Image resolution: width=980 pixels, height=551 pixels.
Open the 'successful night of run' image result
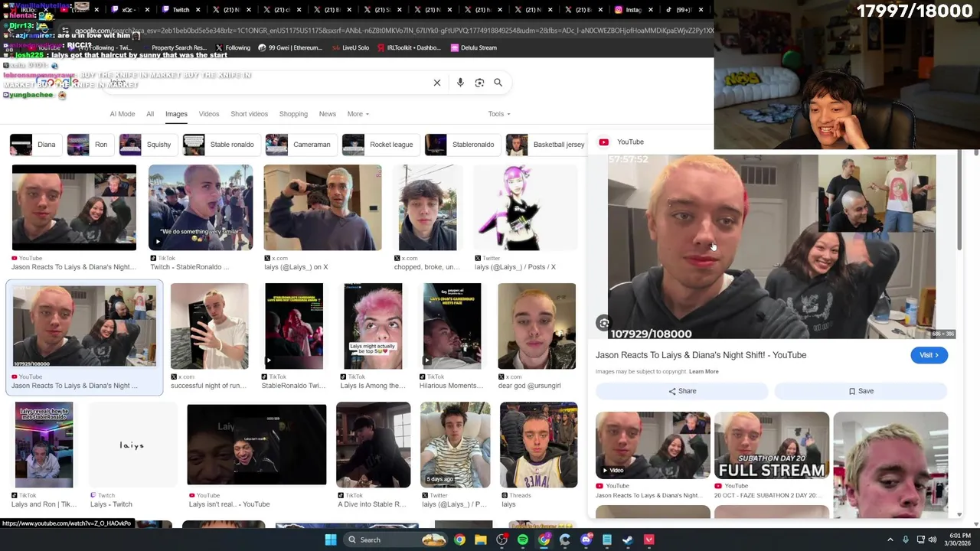pyautogui.click(x=209, y=326)
